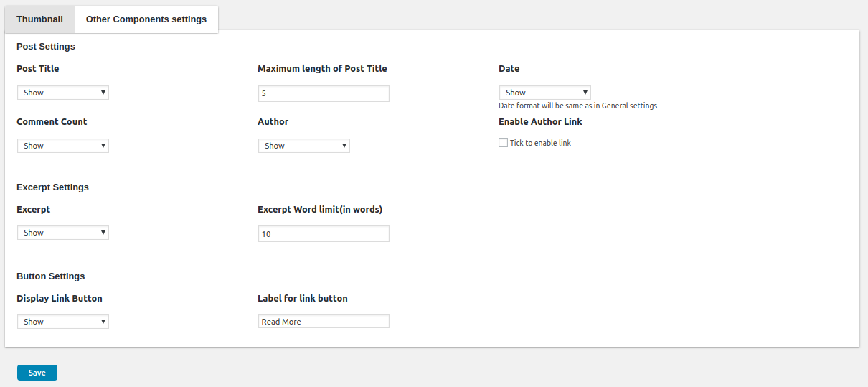The image size is (868, 387).
Task: Click the 'Label for link button' field label
Action: pos(303,299)
